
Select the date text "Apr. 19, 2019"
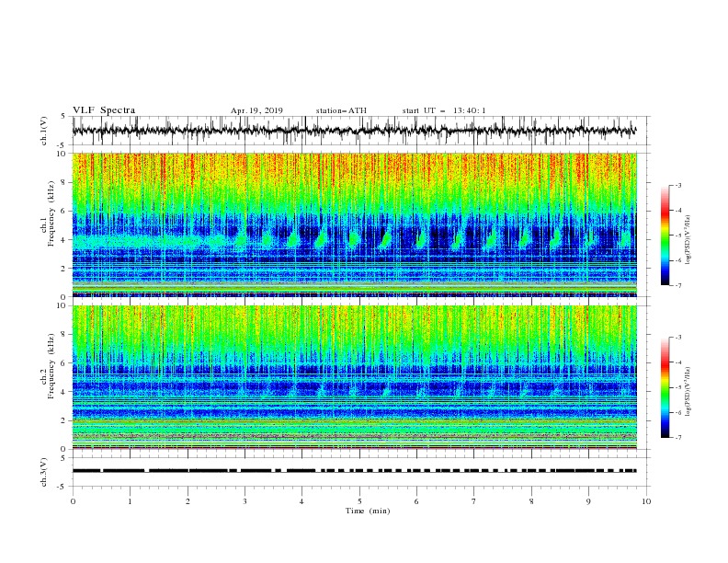pos(256,110)
